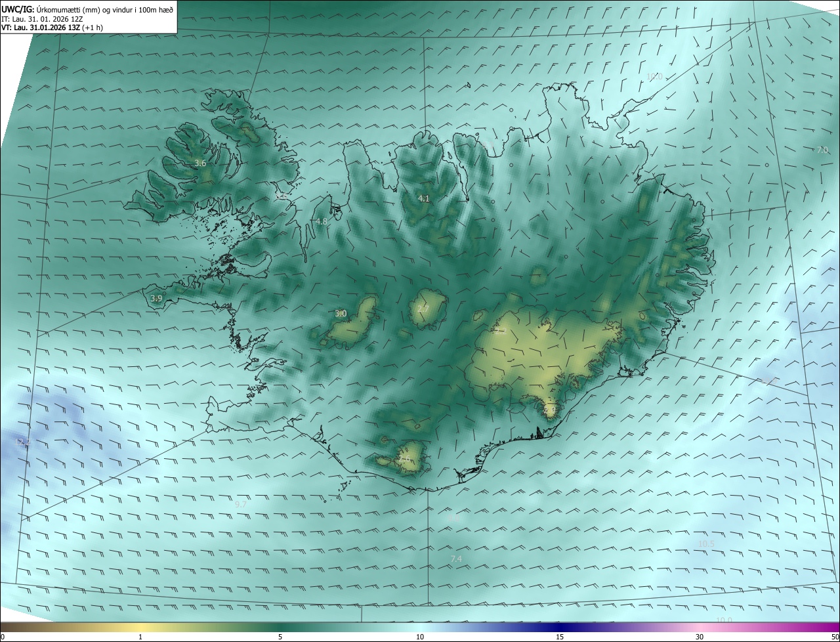Click the 2.6 label on the southern glacier
This screenshot has width=840, height=642.
click(405, 460)
